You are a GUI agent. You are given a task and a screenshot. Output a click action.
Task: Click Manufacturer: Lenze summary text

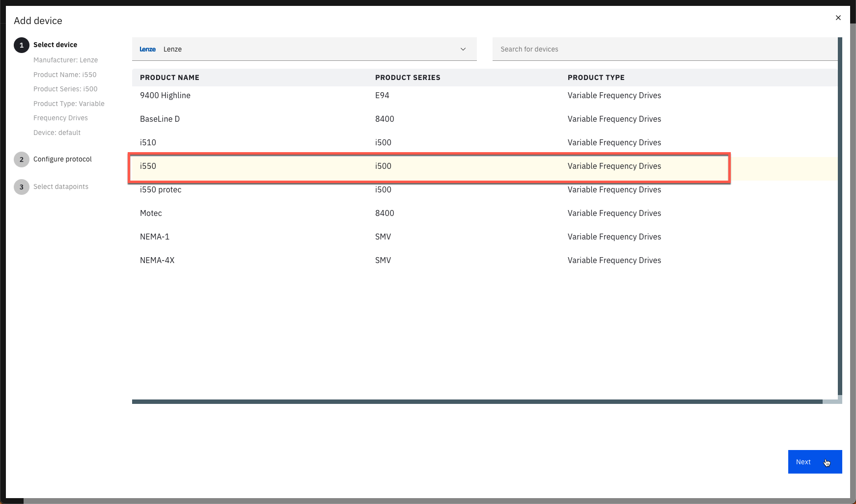[x=66, y=60]
